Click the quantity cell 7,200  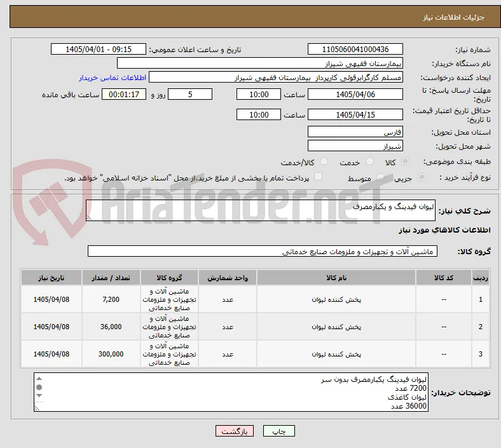(111, 299)
